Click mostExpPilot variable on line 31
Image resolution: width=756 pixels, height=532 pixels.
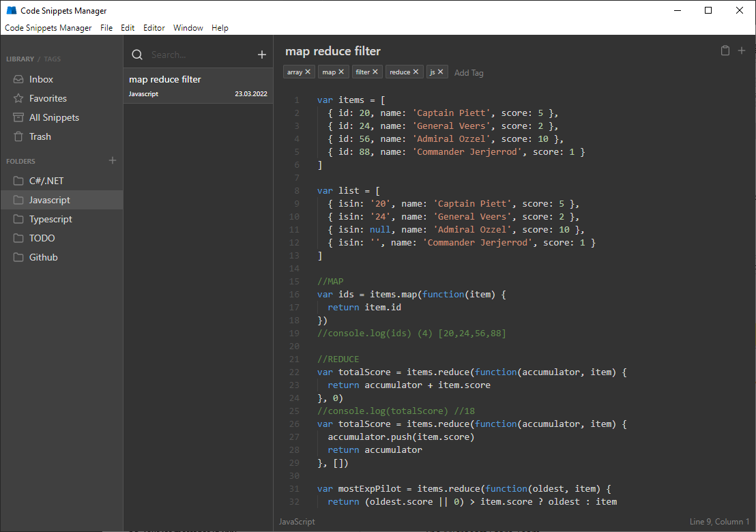coord(369,488)
